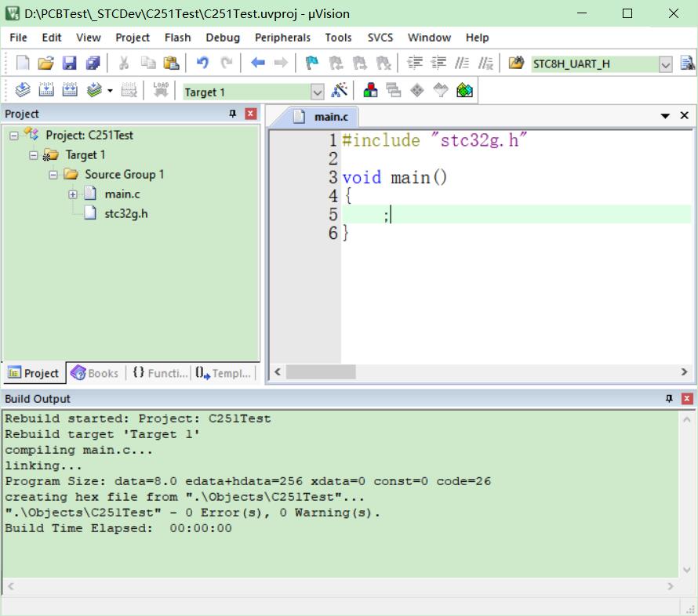Redo the last undone edit
The image size is (698, 616).
227,63
